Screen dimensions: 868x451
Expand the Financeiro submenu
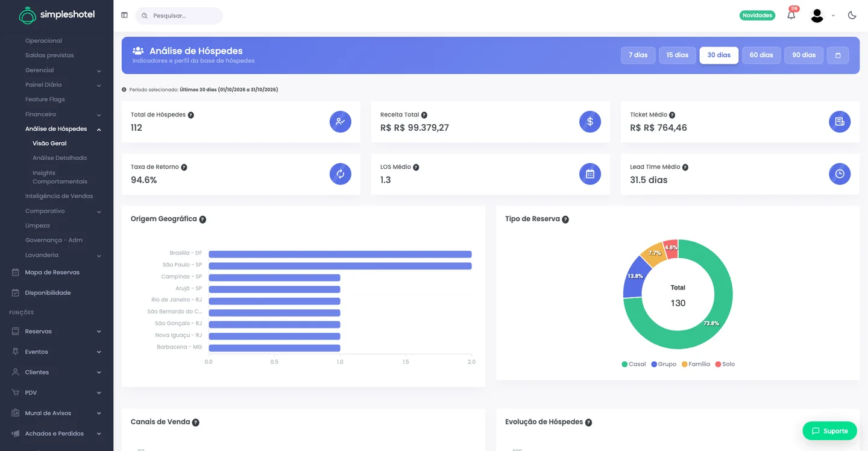point(63,114)
